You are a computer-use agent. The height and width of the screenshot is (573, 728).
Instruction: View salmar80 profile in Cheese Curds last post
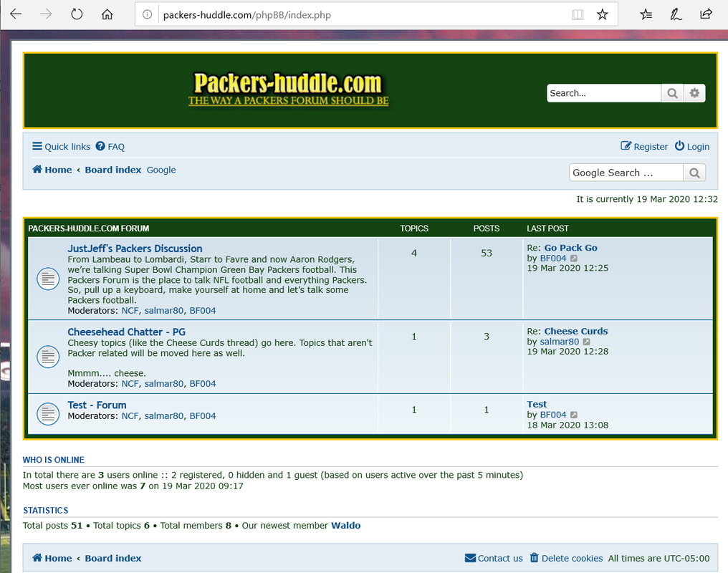(560, 342)
